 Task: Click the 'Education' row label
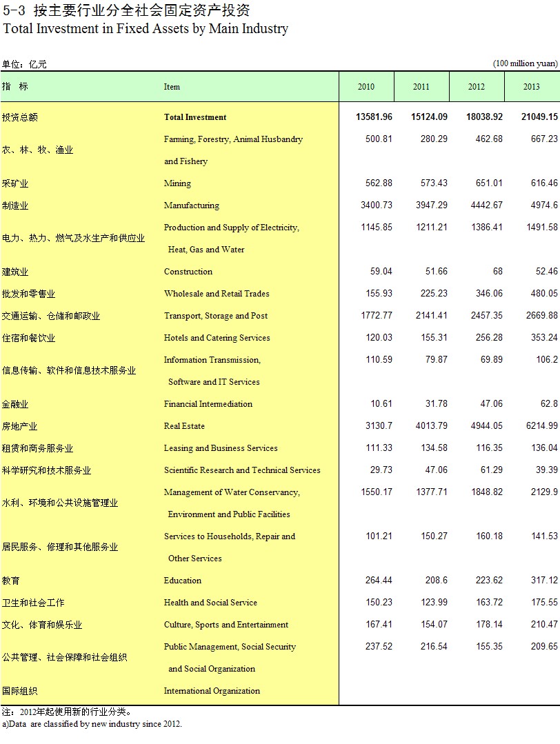[182, 581]
